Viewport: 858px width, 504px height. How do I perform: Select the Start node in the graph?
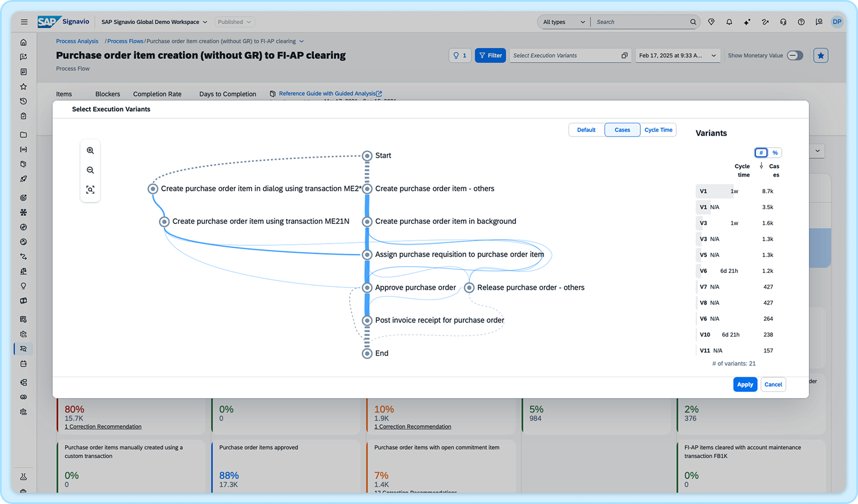(367, 156)
